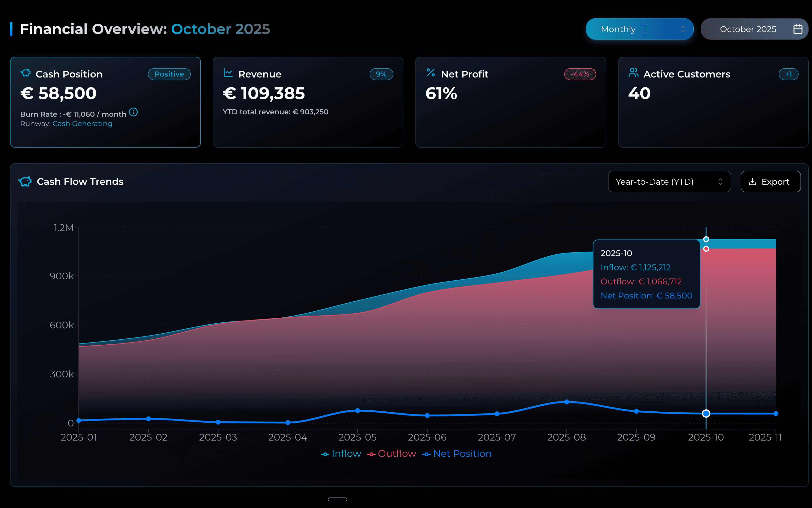Open the Year-to-Date (YTD) selector
Image resolution: width=812 pixels, height=508 pixels.
[669, 182]
